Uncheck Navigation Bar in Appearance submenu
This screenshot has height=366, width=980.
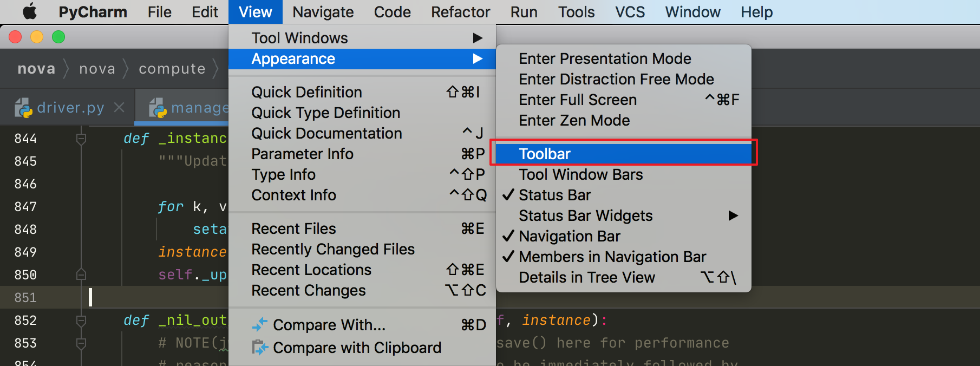click(x=569, y=236)
